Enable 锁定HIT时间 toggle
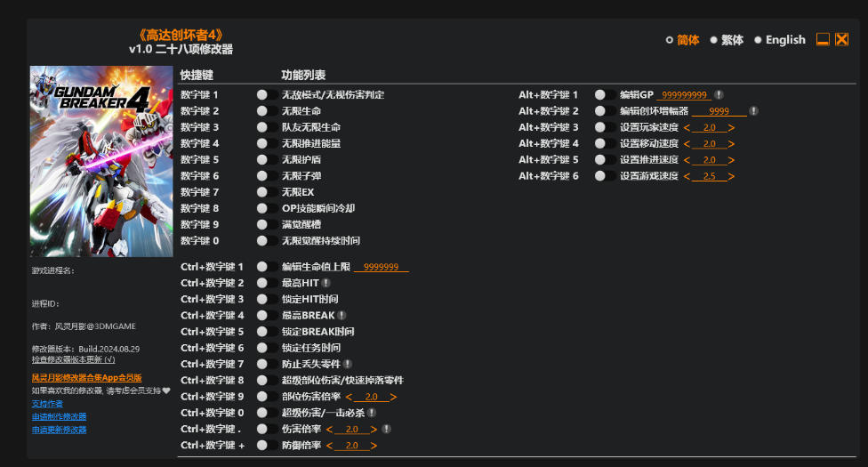This screenshot has width=868, height=467. (267, 299)
